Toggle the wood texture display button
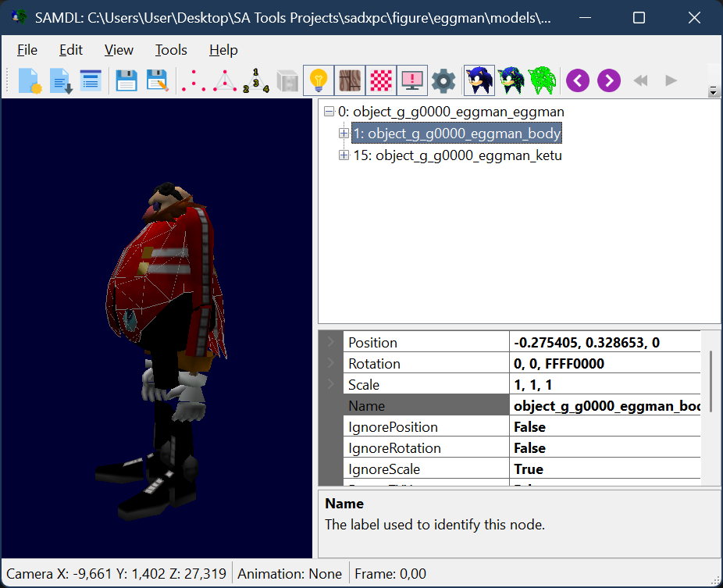The height and width of the screenshot is (588, 723). (349, 80)
